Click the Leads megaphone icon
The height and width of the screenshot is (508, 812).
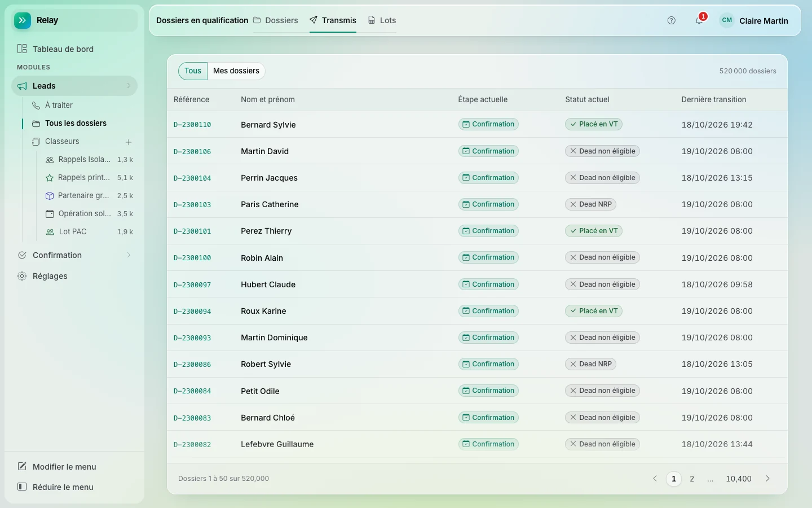click(22, 86)
